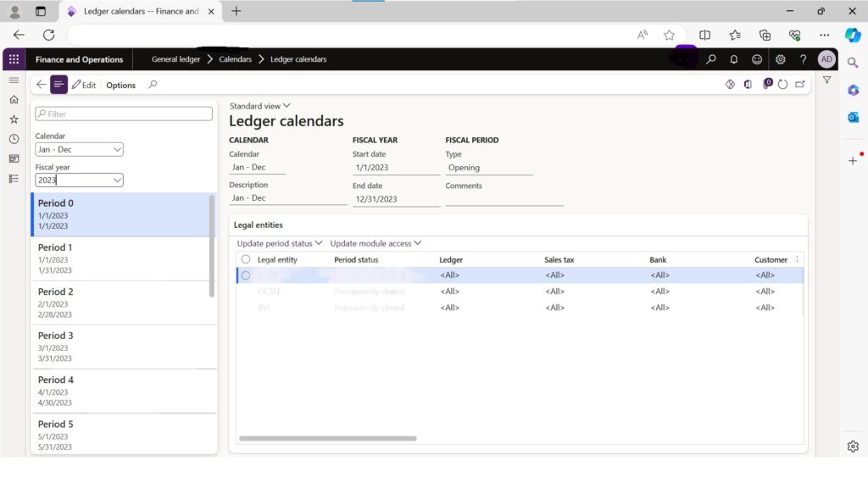Add page to browser favorites star
The image size is (868, 488).
click(670, 35)
